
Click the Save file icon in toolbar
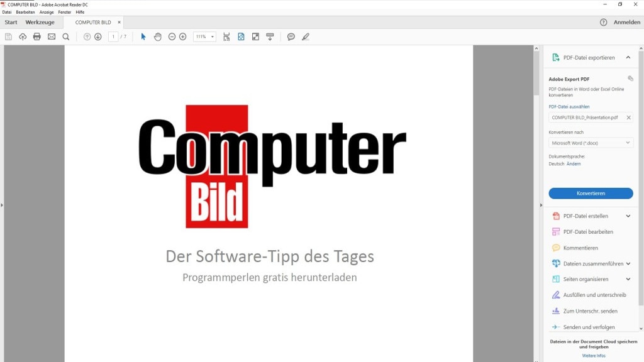(8, 37)
